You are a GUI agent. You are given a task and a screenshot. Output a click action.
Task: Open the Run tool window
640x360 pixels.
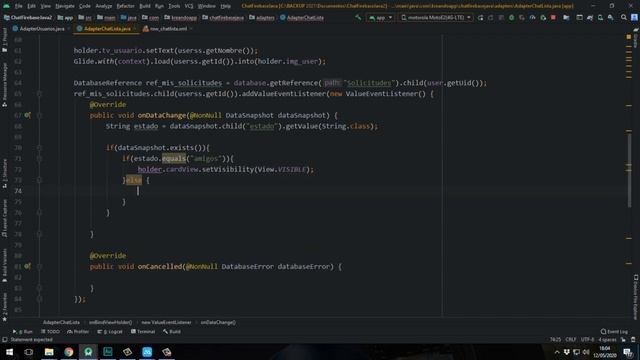coord(22,331)
